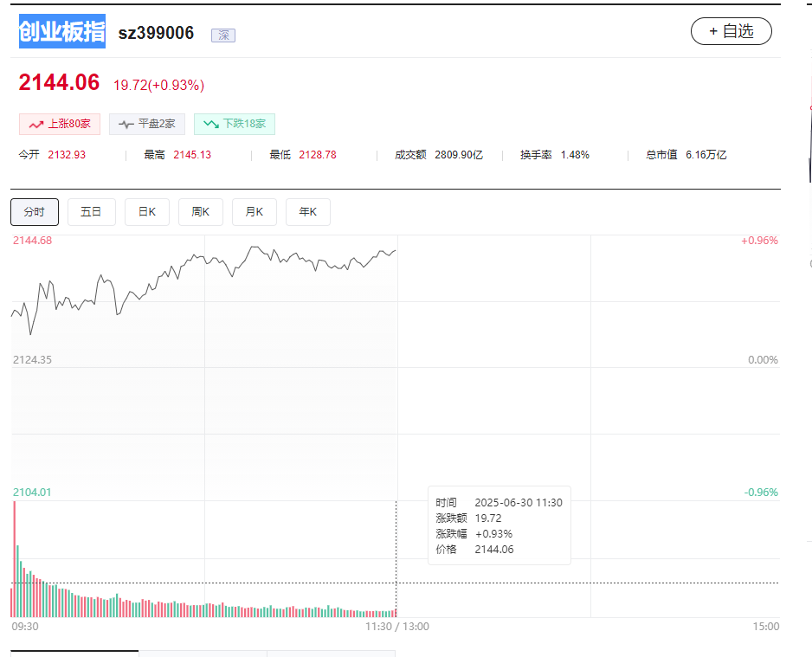This screenshot has width=812, height=657.
Task: Switch to the 五日 five-day chart
Action: (91, 212)
